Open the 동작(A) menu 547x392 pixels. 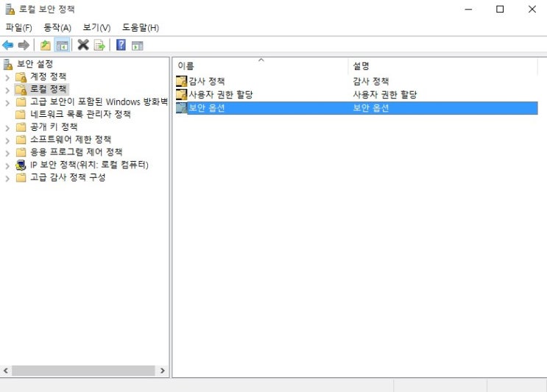(57, 27)
